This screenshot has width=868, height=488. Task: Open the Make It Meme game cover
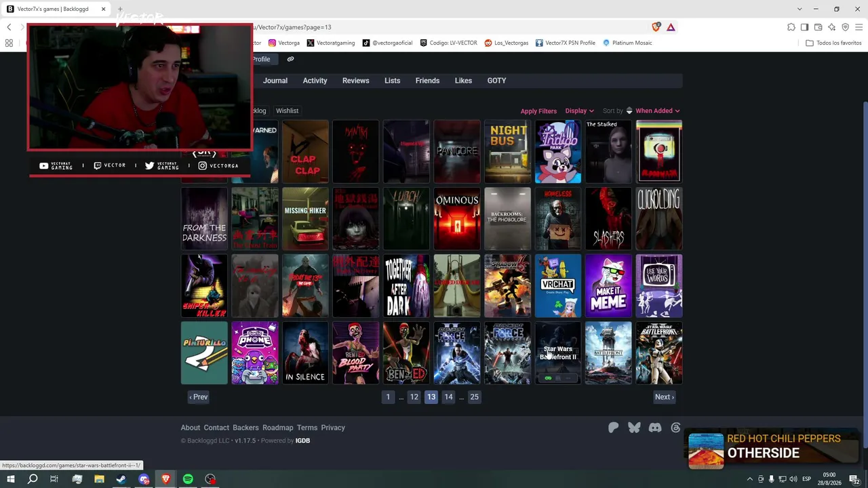click(x=609, y=286)
